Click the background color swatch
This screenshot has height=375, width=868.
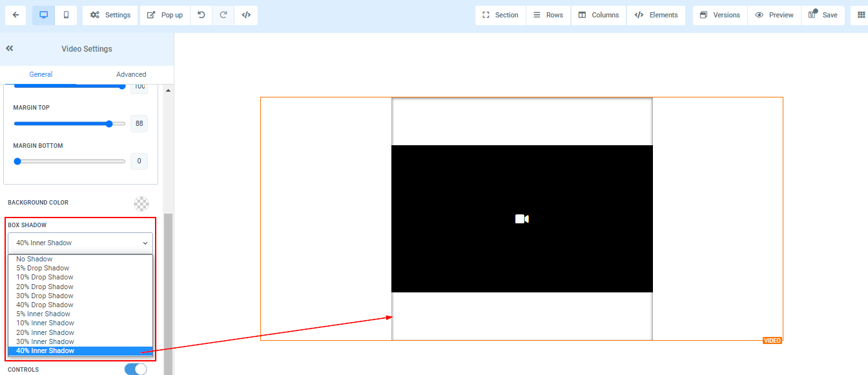pos(141,204)
